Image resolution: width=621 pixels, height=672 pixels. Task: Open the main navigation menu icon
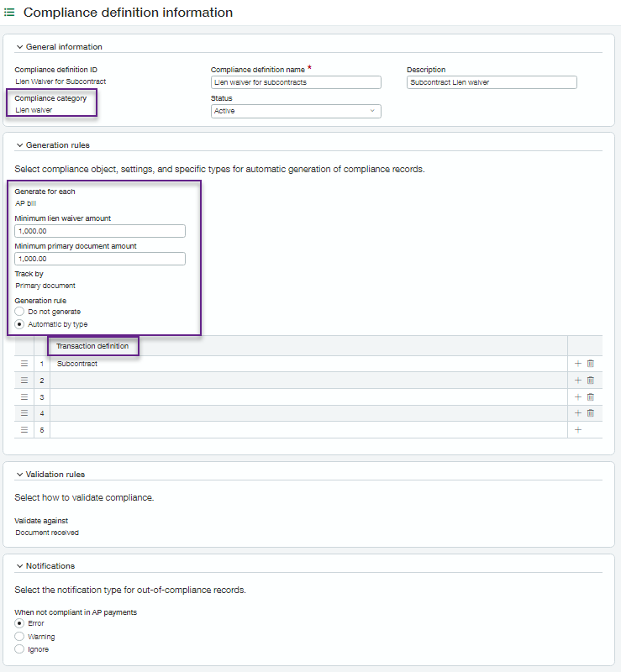pos(10,13)
